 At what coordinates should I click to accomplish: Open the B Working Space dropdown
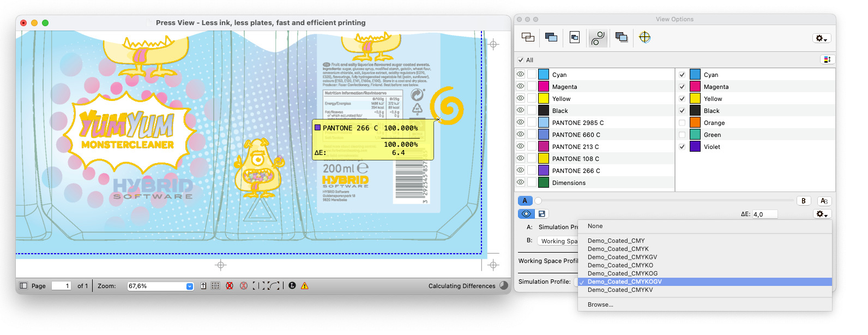pyautogui.click(x=558, y=241)
